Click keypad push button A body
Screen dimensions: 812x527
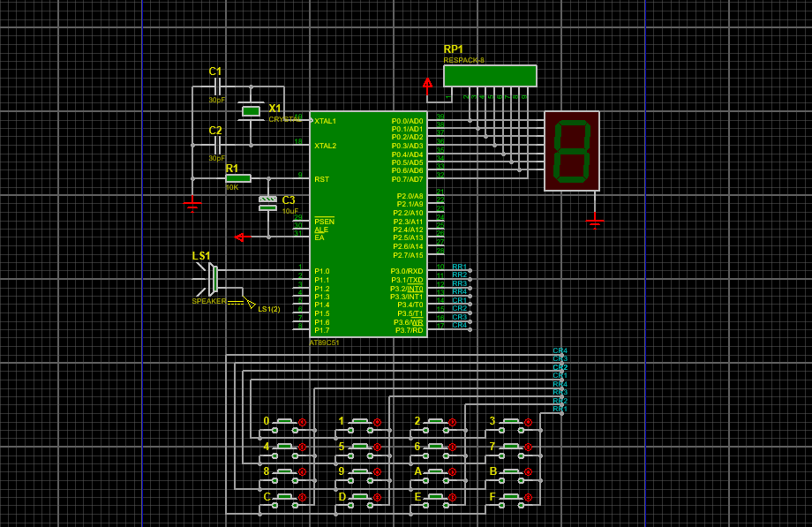point(435,475)
